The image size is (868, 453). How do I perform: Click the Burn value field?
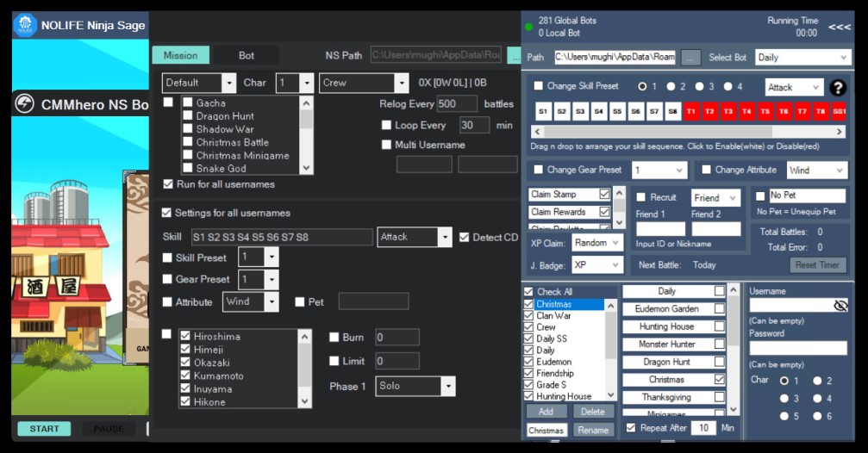tap(397, 338)
